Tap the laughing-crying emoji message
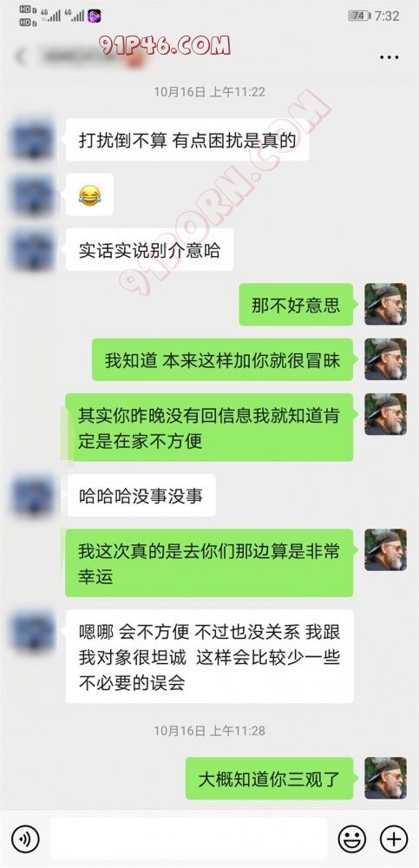 [x=89, y=194]
